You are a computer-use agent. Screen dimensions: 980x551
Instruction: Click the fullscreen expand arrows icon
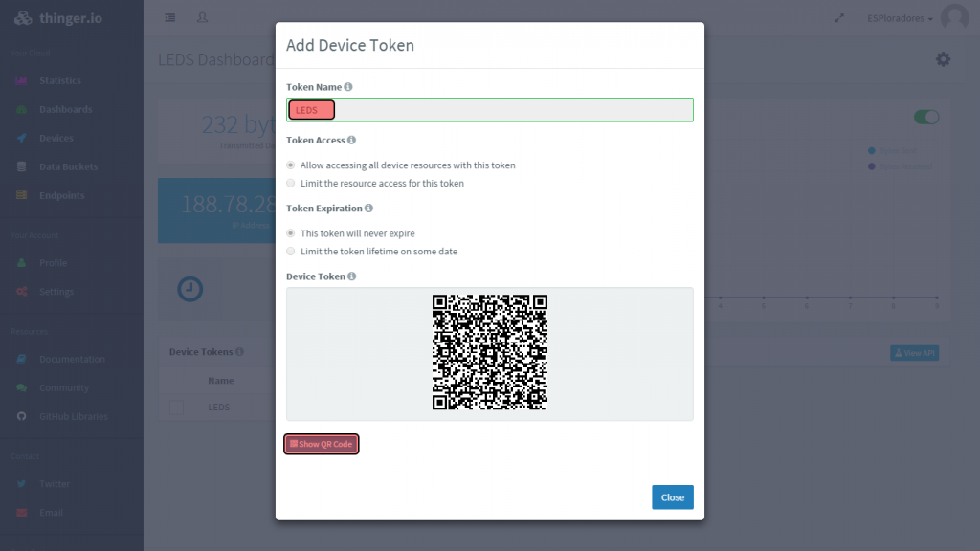839,18
